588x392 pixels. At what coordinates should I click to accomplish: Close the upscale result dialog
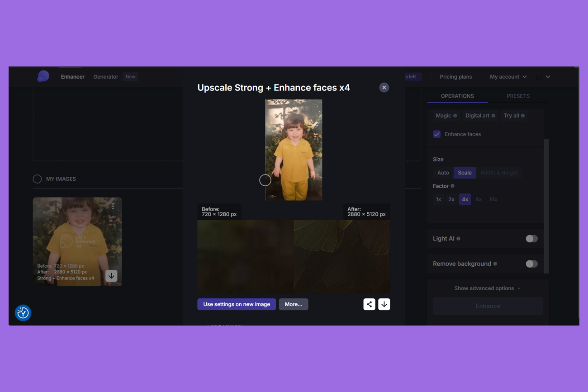tap(384, 88)
